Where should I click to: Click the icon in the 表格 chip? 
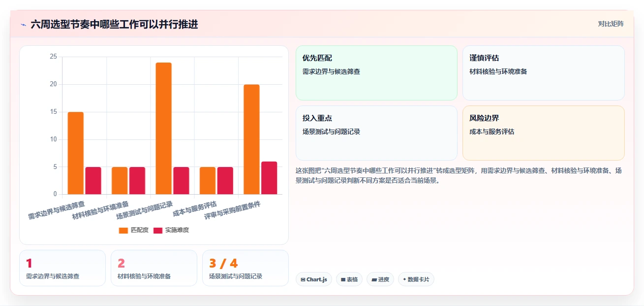point(343,279)
